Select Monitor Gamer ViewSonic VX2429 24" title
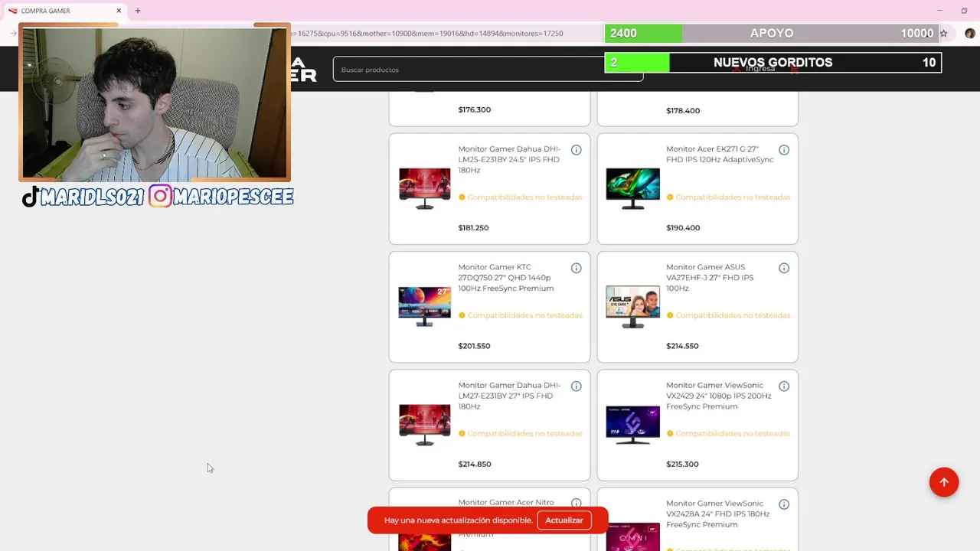980x551 pixels. coord(718,396)
